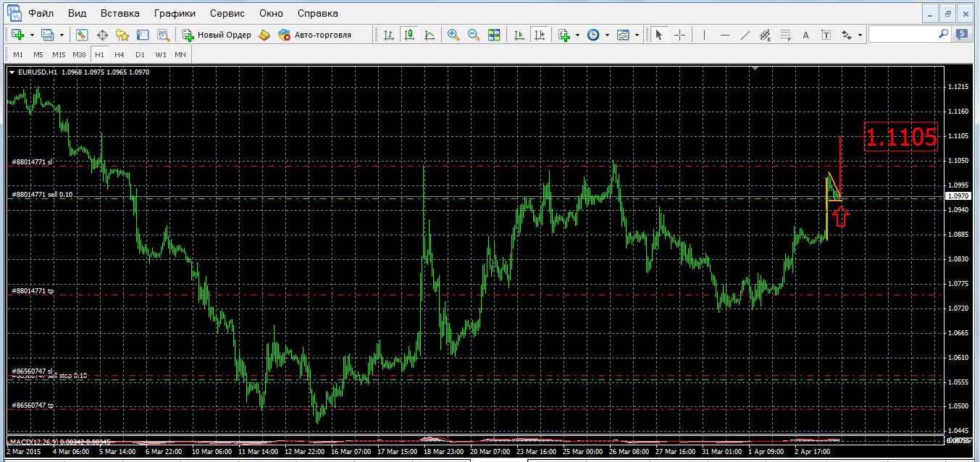The width and height of the screenshot is (980, 462).
Task: Draw a trendline with the line tool
Action: point(745,35)
